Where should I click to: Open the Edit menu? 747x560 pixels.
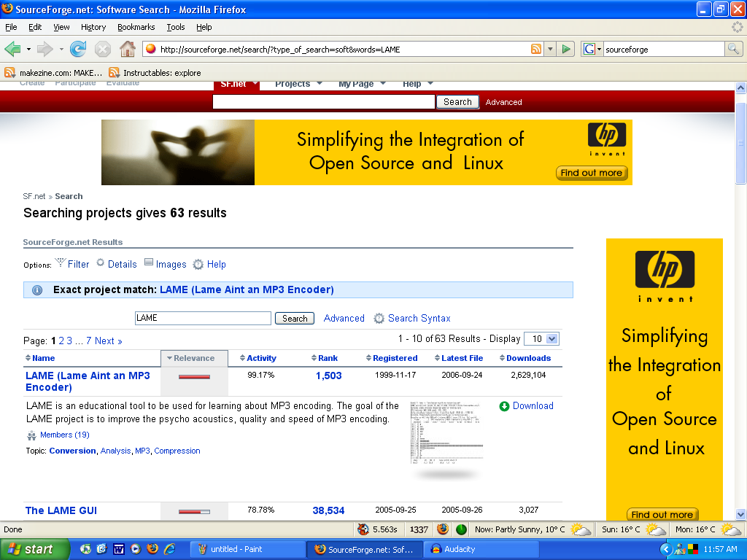[35, 27]
